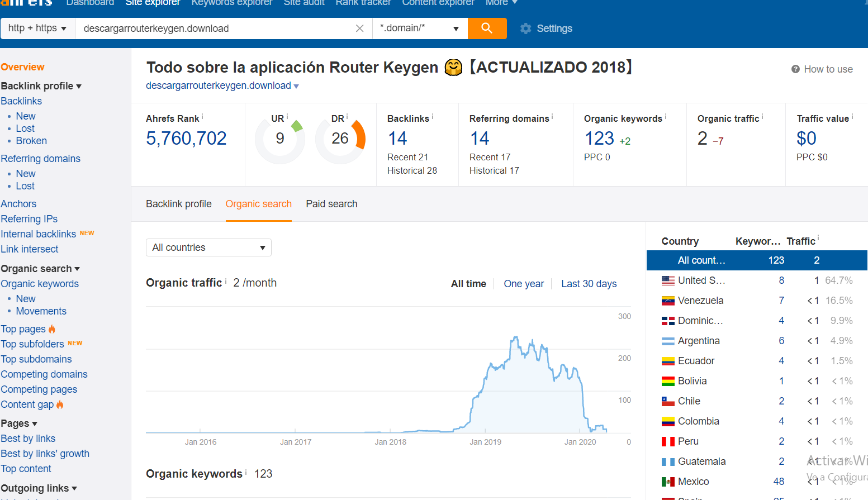Open Rank tracker in top navigation
This screenshot has width=868, height=500.
pyautogui.click(x=363, y=3)
